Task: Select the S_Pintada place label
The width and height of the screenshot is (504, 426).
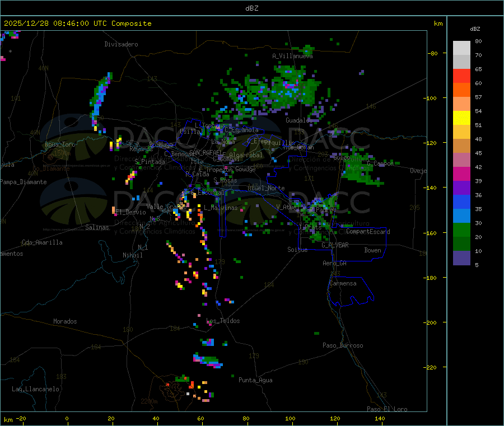Action: pos(150,162)
